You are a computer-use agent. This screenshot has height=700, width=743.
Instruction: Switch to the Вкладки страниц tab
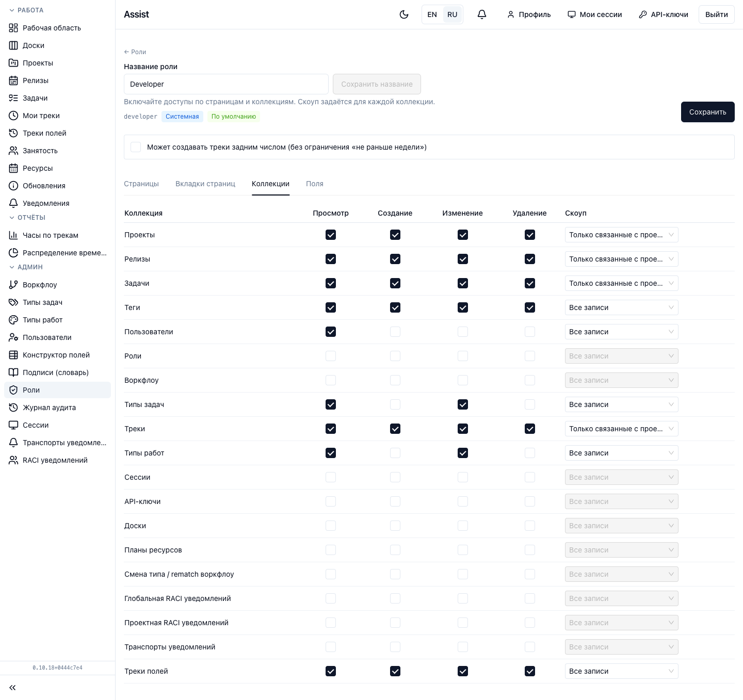pyautogui.click(x=205, y=184)
